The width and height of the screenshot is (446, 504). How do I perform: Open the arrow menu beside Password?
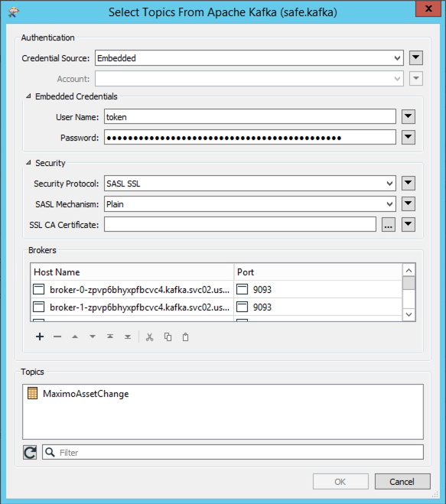pyautogui.click(x=409, y=137)
